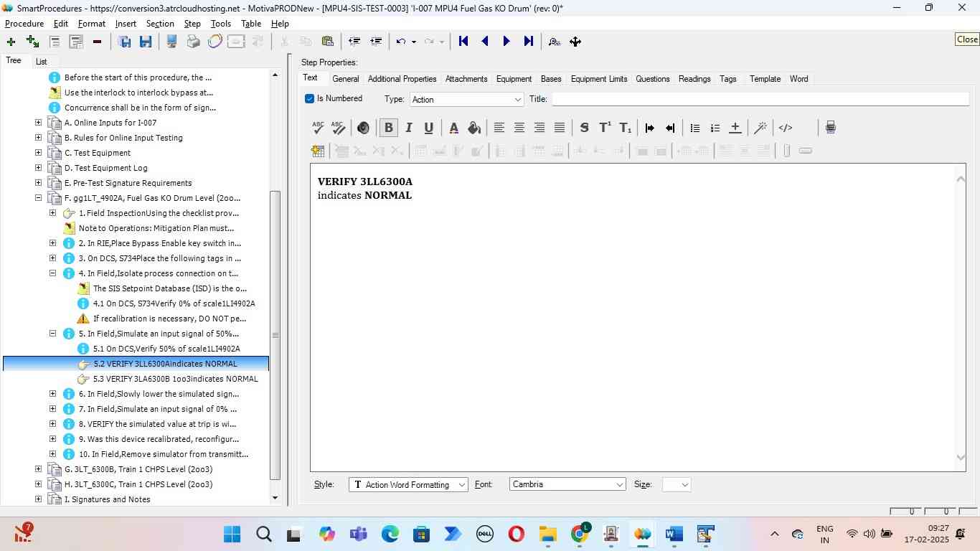This screenshot has width=980, height=551.
Task: Switch to the Readings tab
Action: (694, 79)
